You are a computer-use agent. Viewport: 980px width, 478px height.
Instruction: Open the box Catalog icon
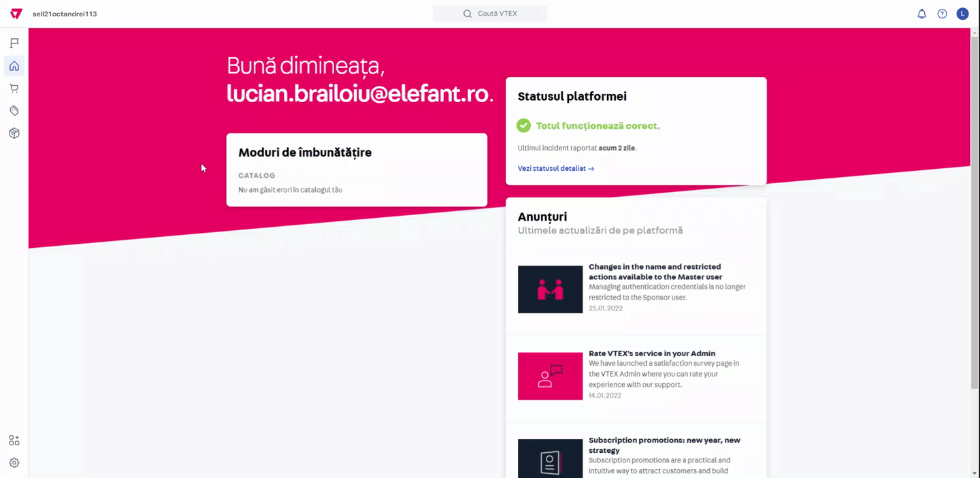tap(14, 133)
